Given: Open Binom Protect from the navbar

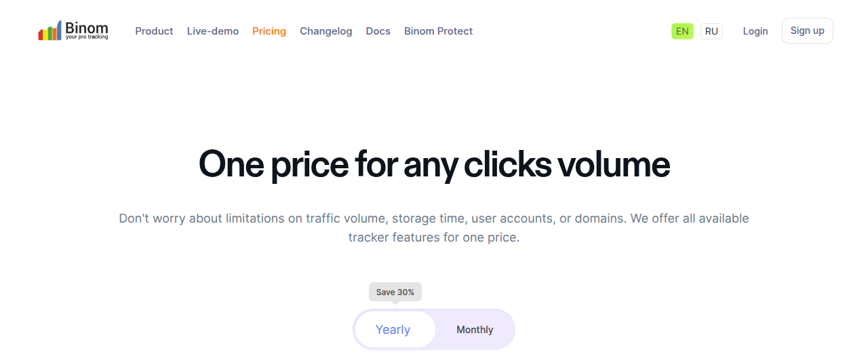Looking at the screenshot, I should pos(439,31).
